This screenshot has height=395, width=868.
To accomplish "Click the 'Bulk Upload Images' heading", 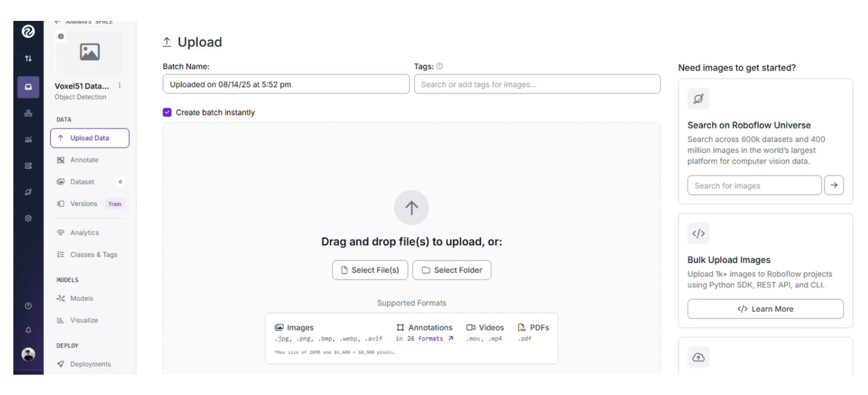I will 729,260.
